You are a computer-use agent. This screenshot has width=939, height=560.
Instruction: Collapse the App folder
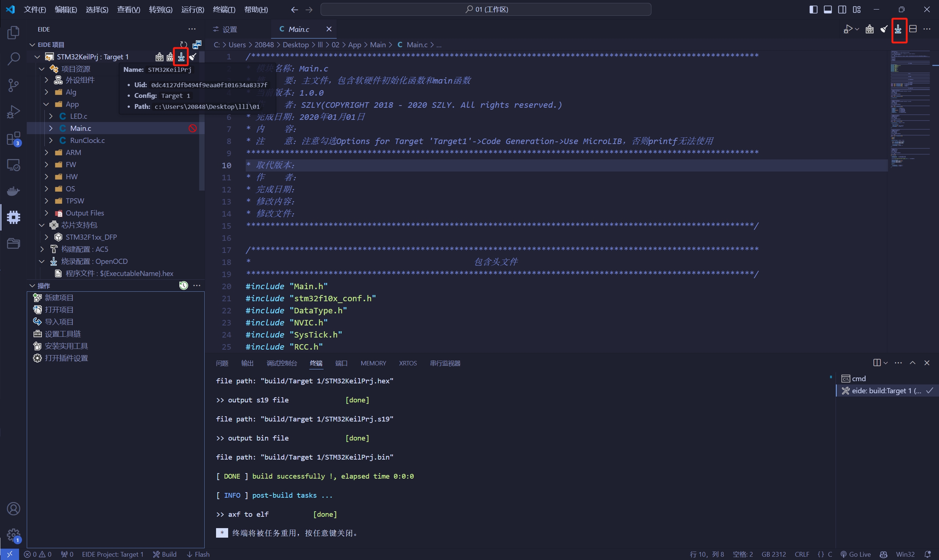[47, 104]
